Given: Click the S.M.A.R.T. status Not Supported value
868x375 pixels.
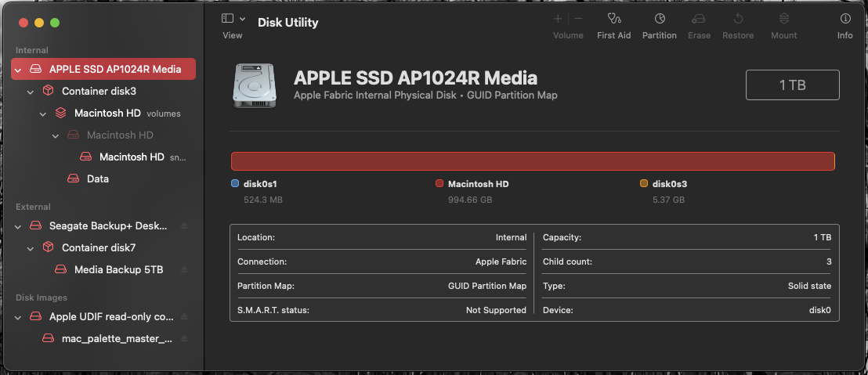Looking at the screenshot, I should [x=496, y=310].
